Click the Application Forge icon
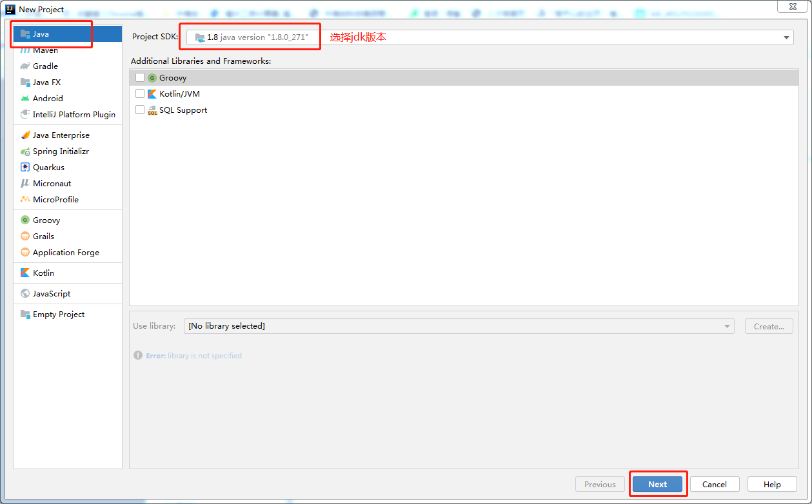 click(x=25, y=253)
